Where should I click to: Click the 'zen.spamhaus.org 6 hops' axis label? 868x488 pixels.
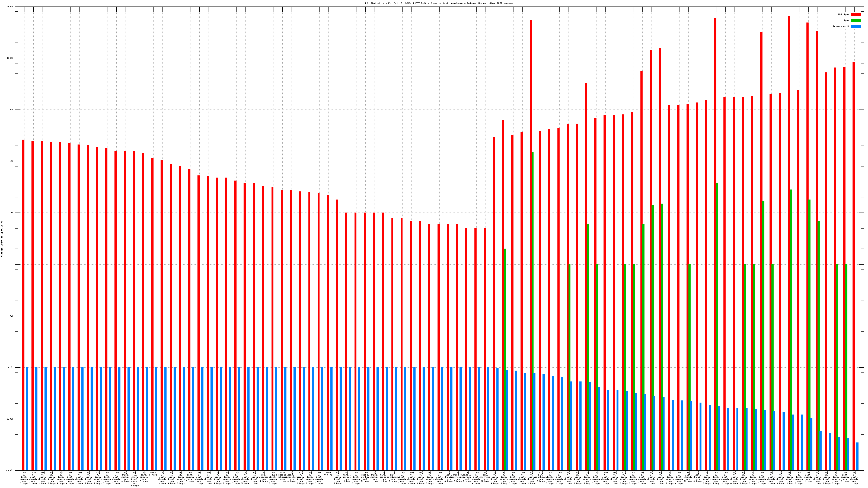tap(393, 477)
